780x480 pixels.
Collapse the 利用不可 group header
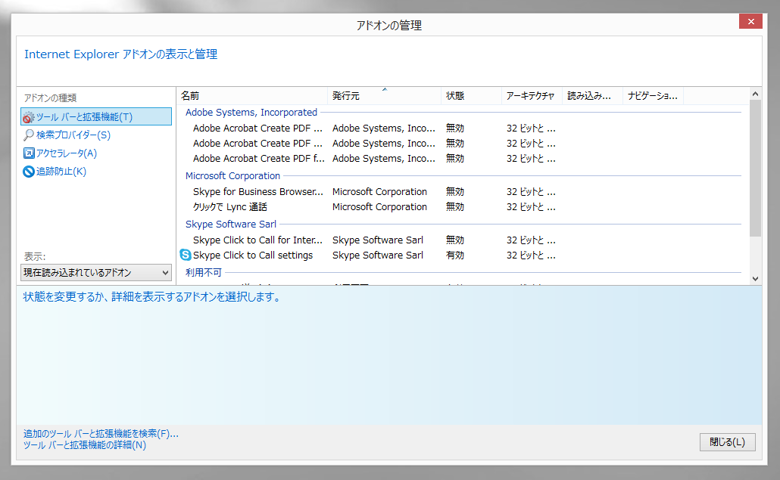(x=203, y=273)
